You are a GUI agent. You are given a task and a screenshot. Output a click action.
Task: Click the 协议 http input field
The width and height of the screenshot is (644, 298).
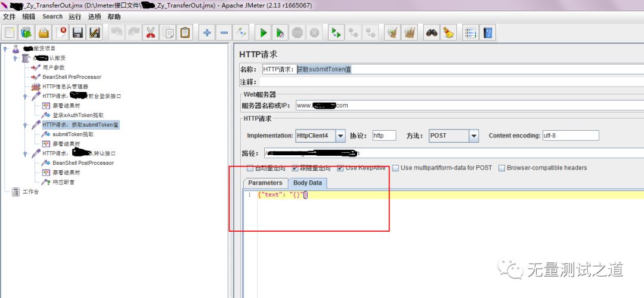coord(385,136)
